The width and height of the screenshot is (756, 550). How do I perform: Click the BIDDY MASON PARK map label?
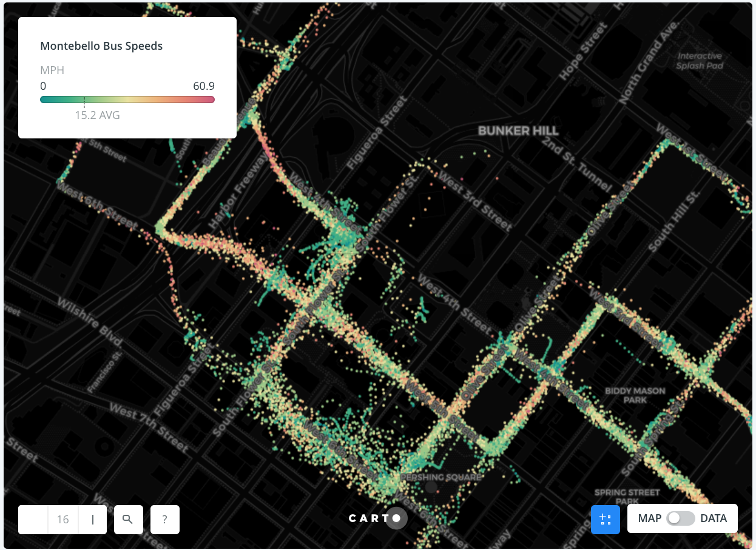(635, 396)
